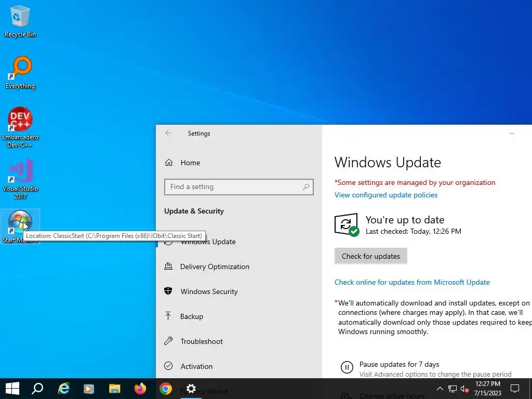Click the 'You're up to date' status text
Screen dimensions: 532x399
tap(405, 220)
